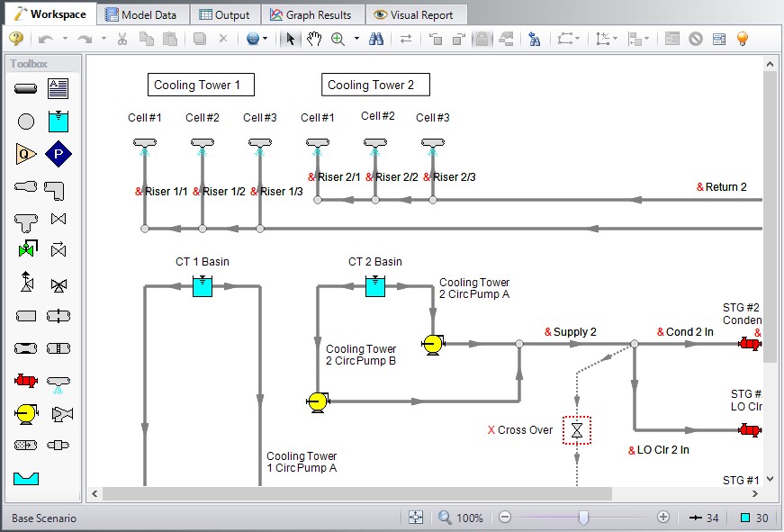Pick the Valve junction in Toolbox
Screen dimensions: 784x532
(x=59, y=219)
